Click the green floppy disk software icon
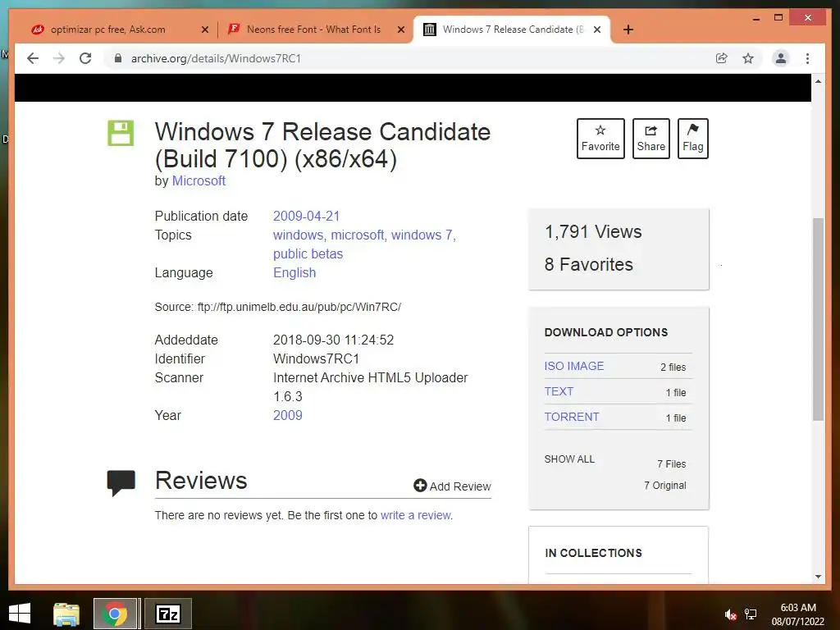Screen dimensions: 840x630 point(121,133)
